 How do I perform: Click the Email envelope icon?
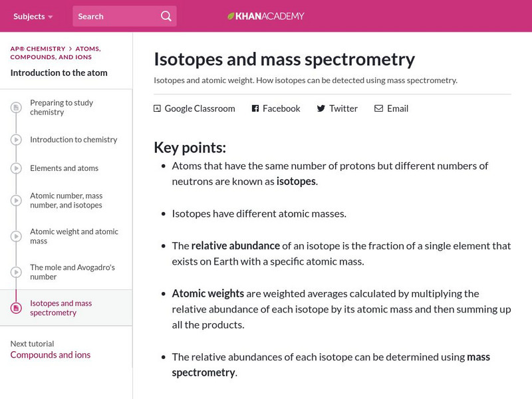pos(378,108)
